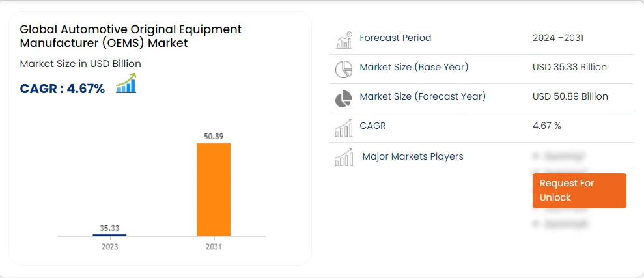Click the growth chart icon beside CAGR 4.67%
Screen dimensions: 644x278
(126, 83)
